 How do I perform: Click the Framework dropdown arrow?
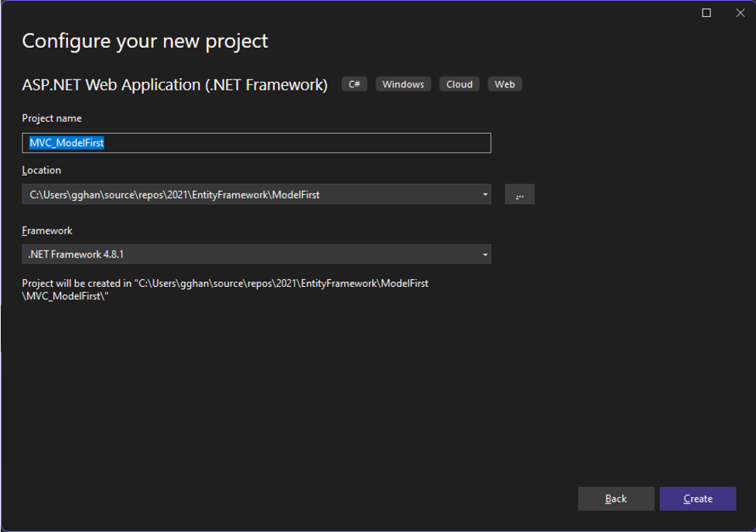(x=485, y=254)
